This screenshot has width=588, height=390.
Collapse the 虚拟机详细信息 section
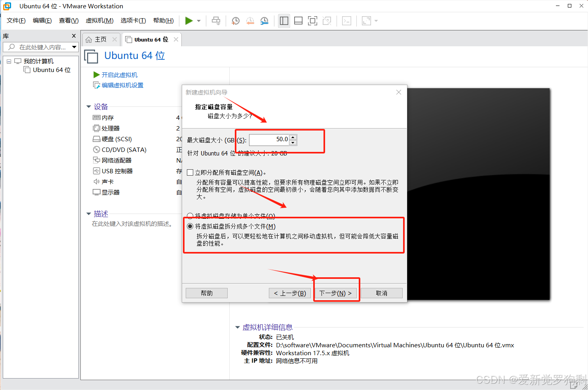[x=238, y=328]
